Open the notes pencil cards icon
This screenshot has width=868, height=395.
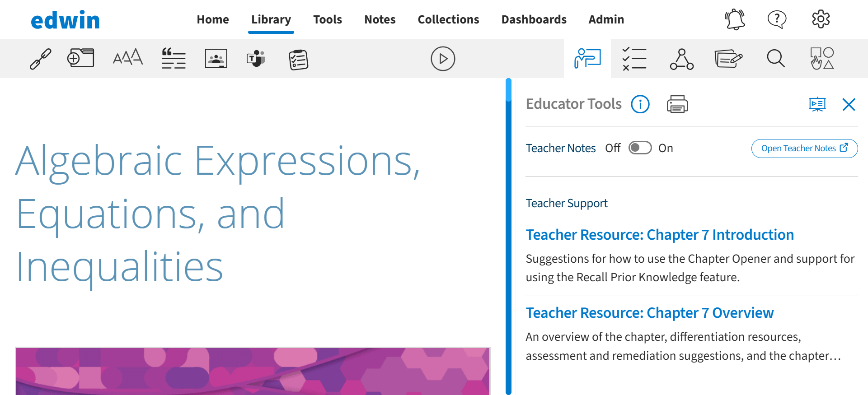[728, 59]
